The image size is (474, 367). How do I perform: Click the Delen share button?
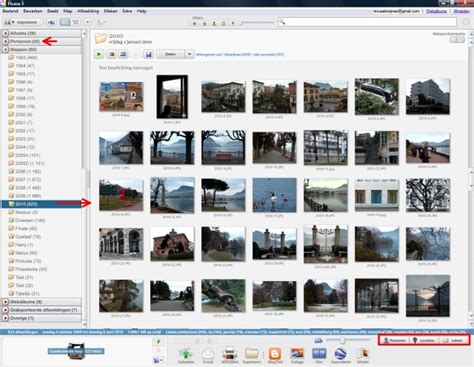(170, 54)
